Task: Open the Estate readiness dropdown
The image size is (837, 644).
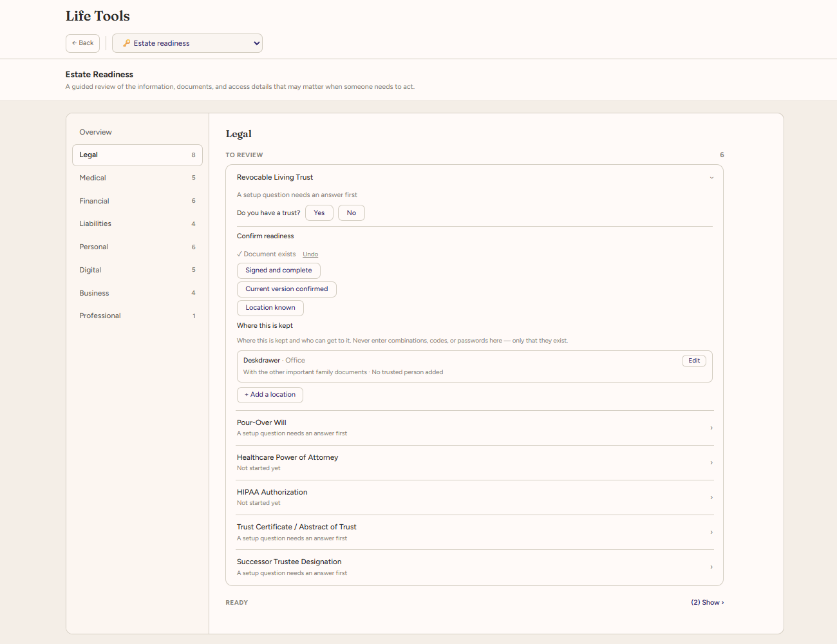Action: click(x=187, y=43)
